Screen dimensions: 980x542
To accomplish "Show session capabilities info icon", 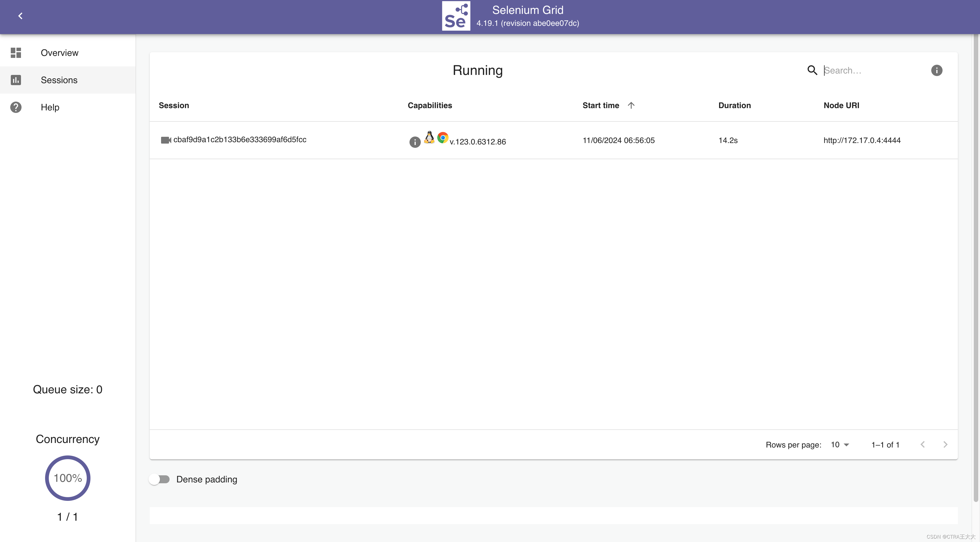I will [415, 142].
